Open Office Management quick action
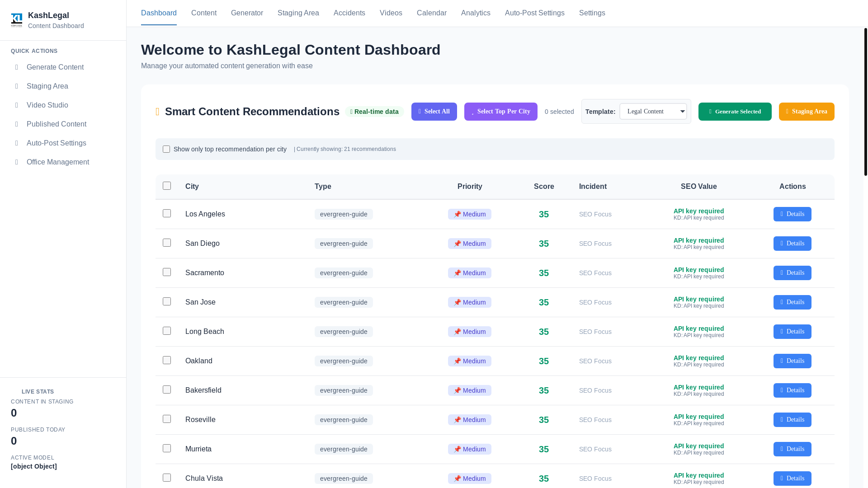 [63, 162]
